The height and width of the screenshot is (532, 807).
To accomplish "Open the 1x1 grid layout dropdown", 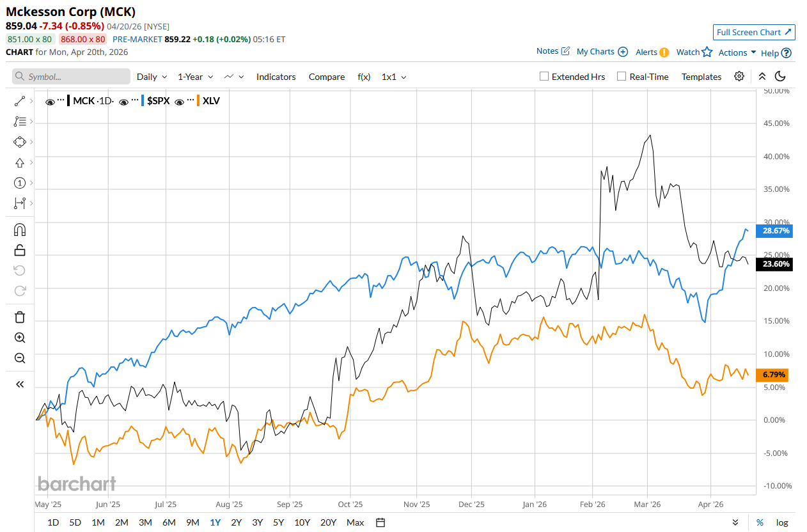I will click(394, 77).
